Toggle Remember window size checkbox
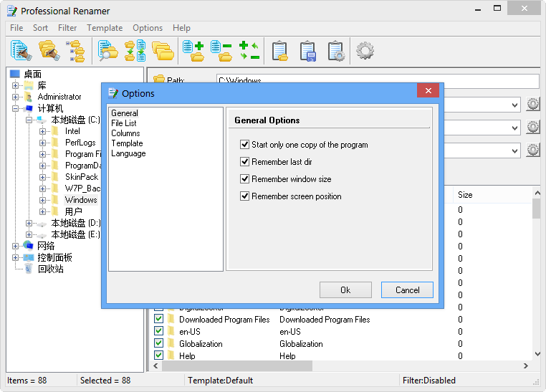The height and width of the screenshot is (392, 546). [245, 179]
